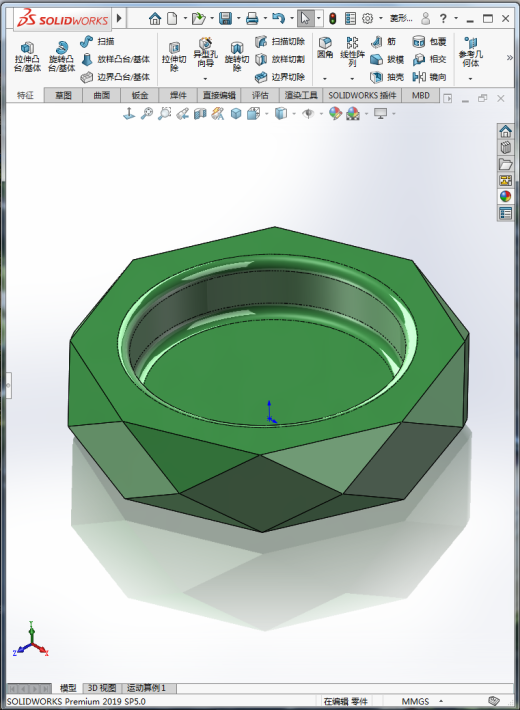Click the 3D 视图 bottom tab

tap(102, 688)
